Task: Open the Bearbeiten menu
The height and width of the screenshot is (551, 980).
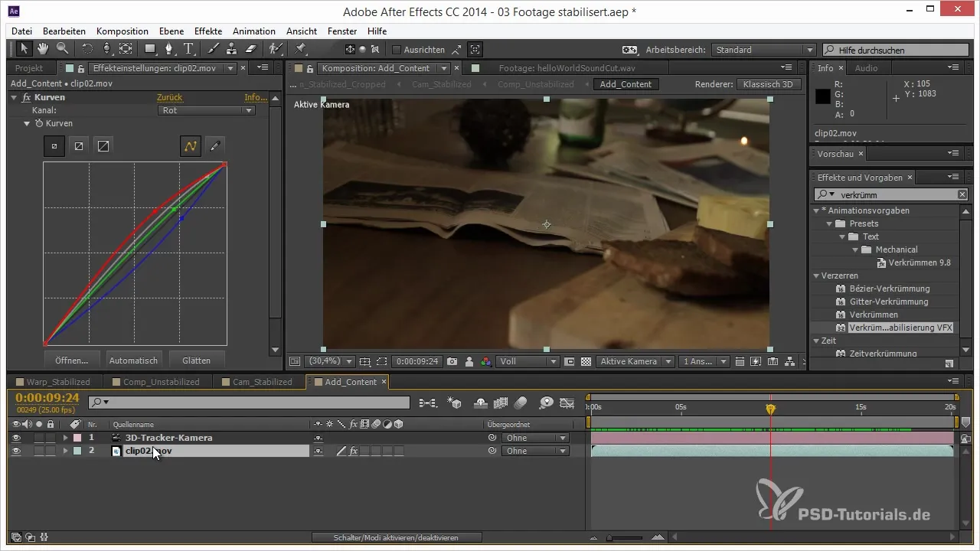Action: click(x=64, y=31)
